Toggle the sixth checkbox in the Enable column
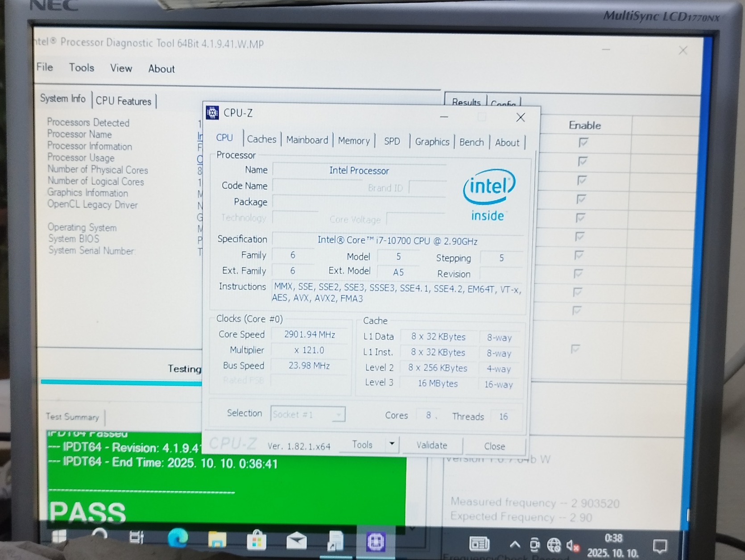This screenshot has width=745, height=560. [x=579, y=236]
